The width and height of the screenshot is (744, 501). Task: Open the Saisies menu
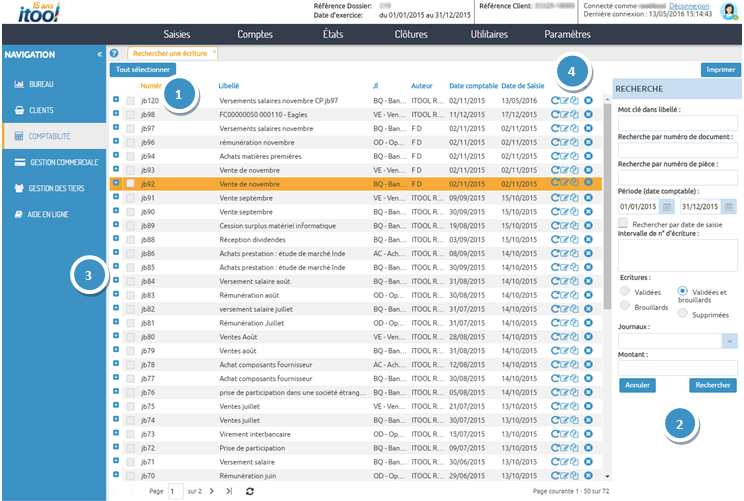click(x=177, y=34)
